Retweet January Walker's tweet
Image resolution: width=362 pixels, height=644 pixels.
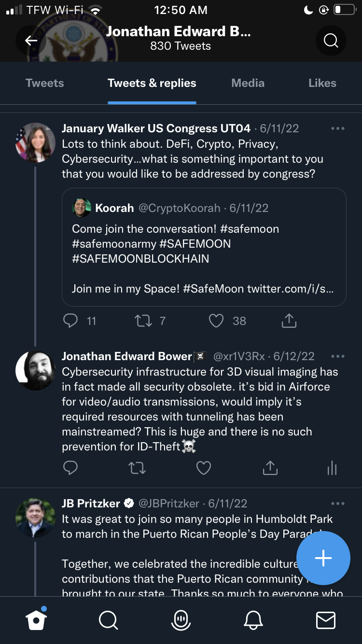click(x=143, y=321)
